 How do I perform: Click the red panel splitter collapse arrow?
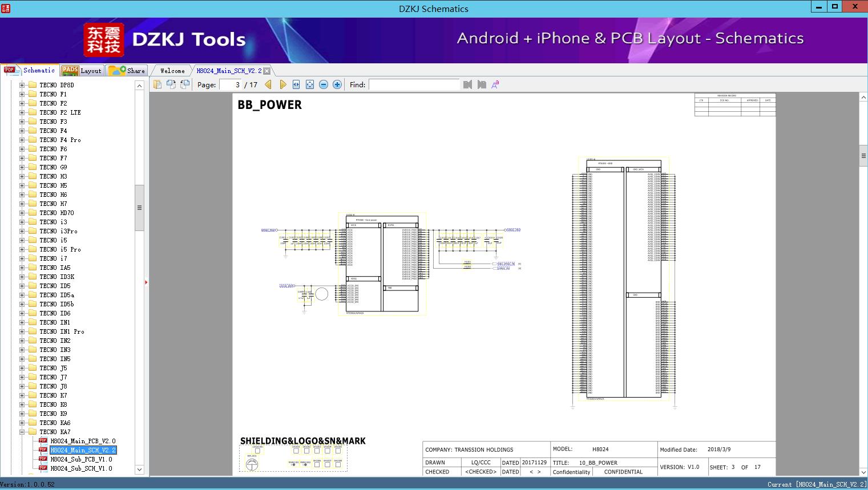coord(146,282)
